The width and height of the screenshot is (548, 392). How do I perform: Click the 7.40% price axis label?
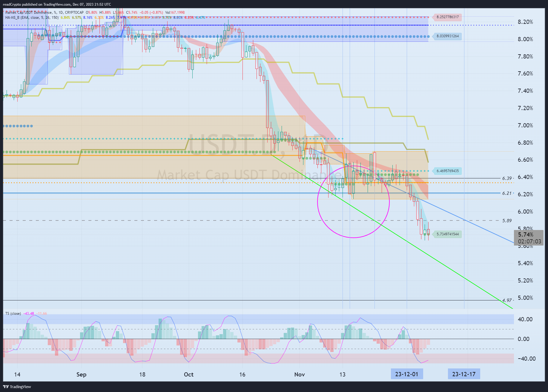[x=525, y=91]
